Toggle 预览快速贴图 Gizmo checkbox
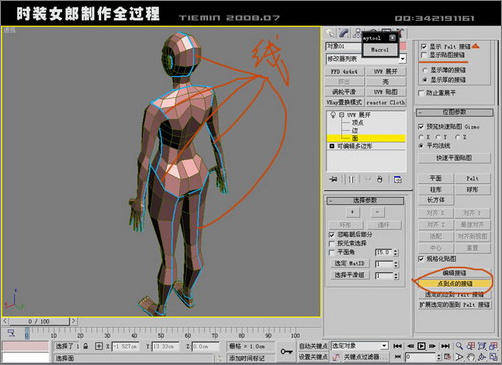Viewport: 502px width, 365px height. click(421, 127)
